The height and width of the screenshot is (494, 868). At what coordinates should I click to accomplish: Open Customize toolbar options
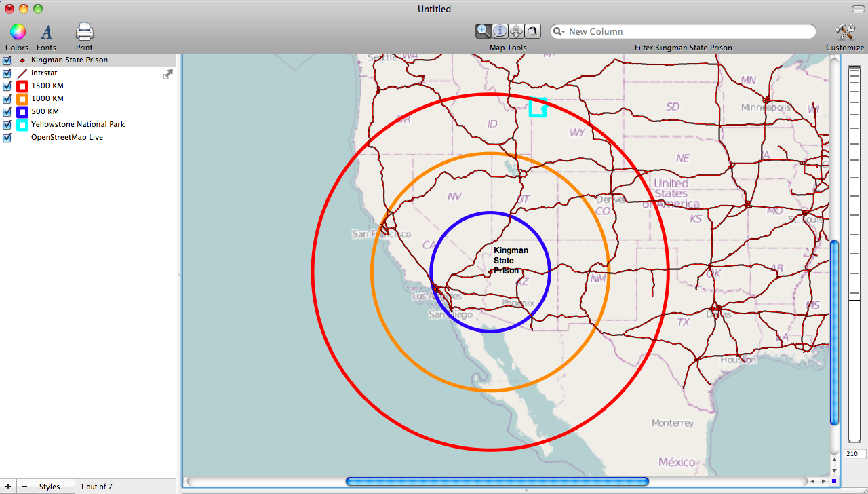coord(844,32)
